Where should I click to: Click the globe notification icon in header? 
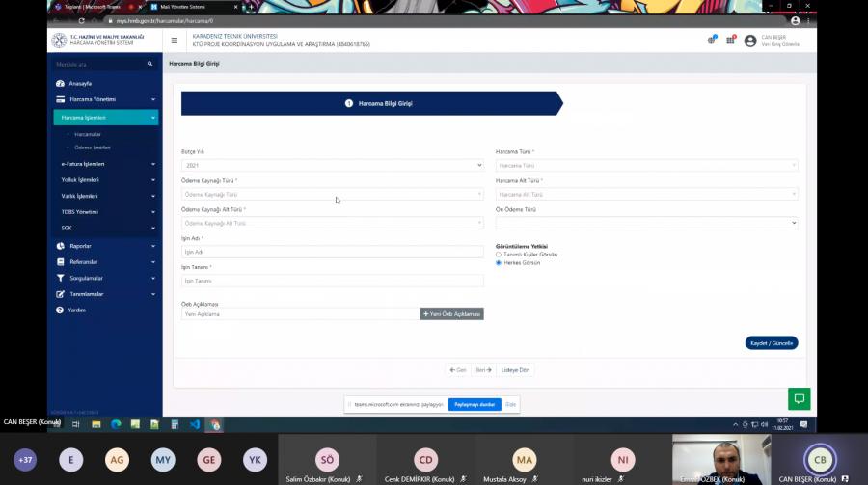(x=711, y=40)
